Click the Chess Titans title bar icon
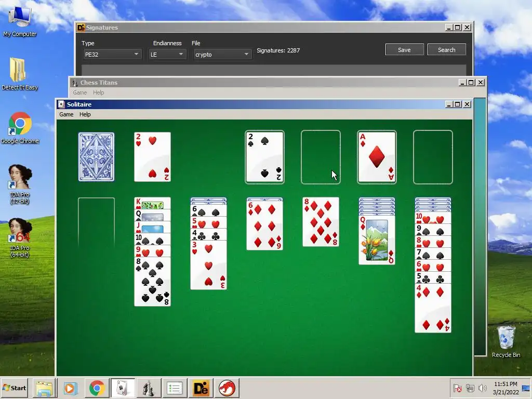The width and height of the screenshot is (532, 399). point(74,83)
